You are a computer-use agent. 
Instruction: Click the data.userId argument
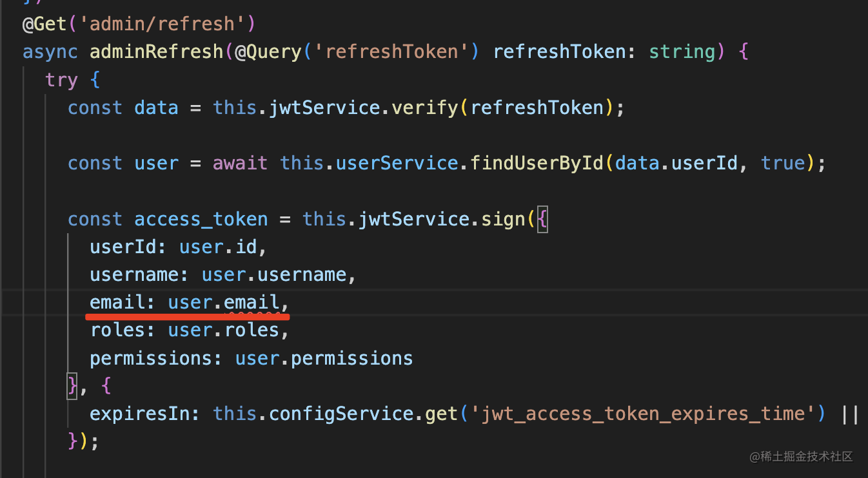tap(676, 163)
